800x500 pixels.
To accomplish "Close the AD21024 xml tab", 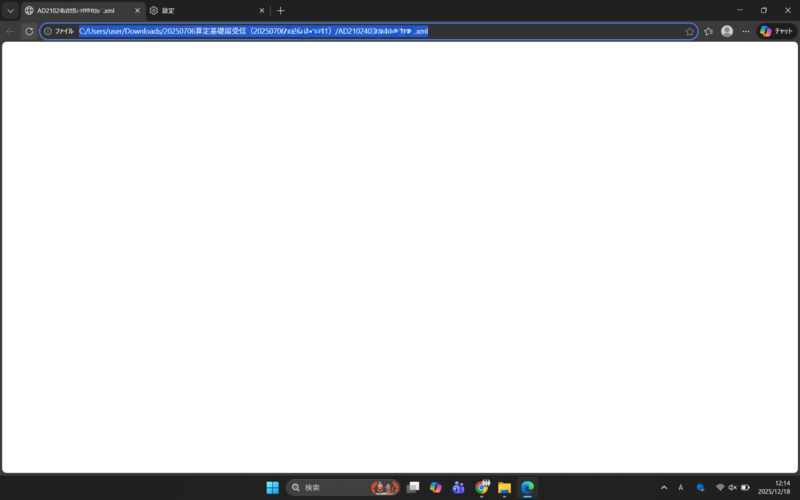I will click(x=137, y=10).
